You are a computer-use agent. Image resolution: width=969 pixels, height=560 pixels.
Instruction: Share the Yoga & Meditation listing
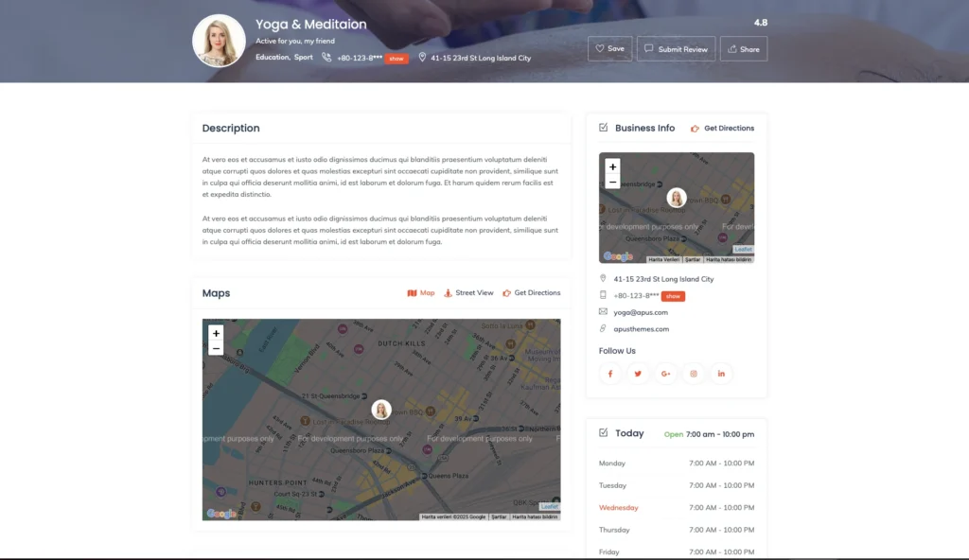[x=743, y=49]
